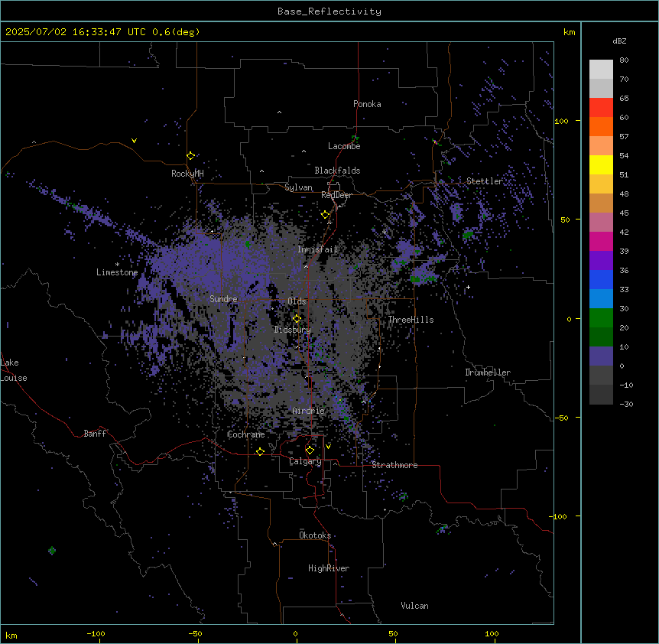Click the Ponoka city label
Viewport: 659px width, 644px height.
point(367,104)
